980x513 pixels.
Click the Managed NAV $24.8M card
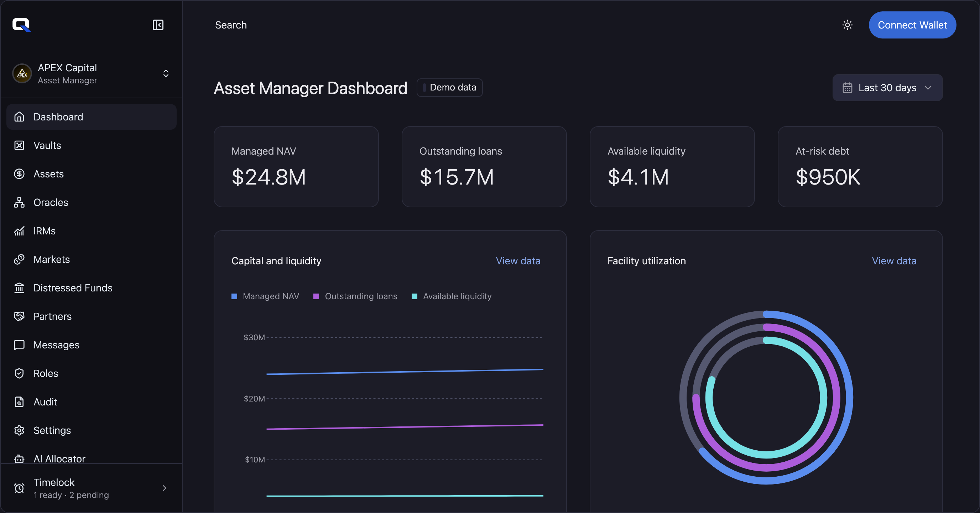click(296, 167)
